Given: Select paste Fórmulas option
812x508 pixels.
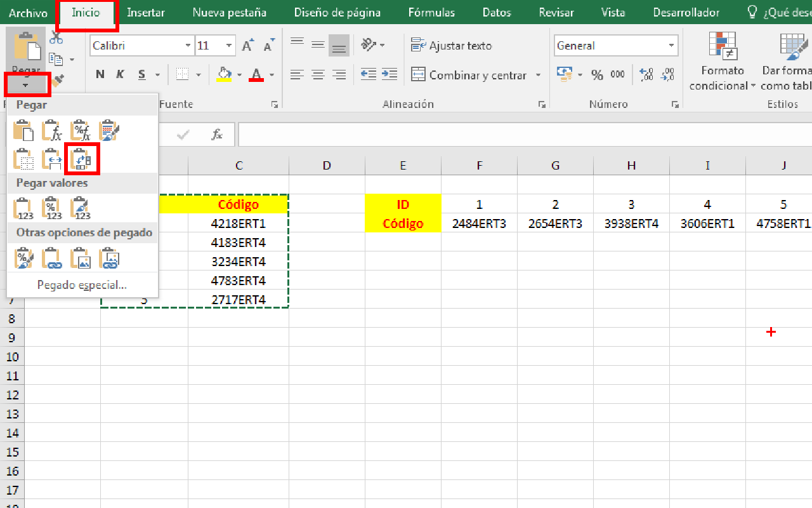Looking at the screenshot, I should tap(51, 130).
